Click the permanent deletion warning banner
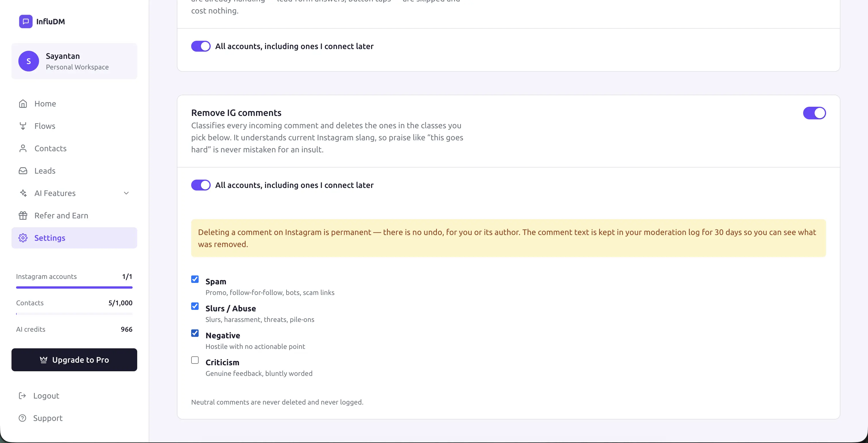The image size is (868, 443). (508, 238)
